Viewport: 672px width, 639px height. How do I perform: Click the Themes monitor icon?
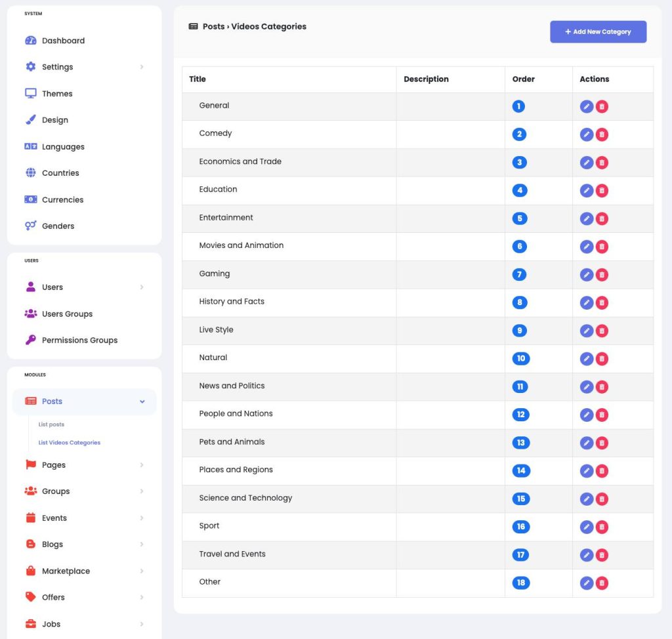(30, 93)
